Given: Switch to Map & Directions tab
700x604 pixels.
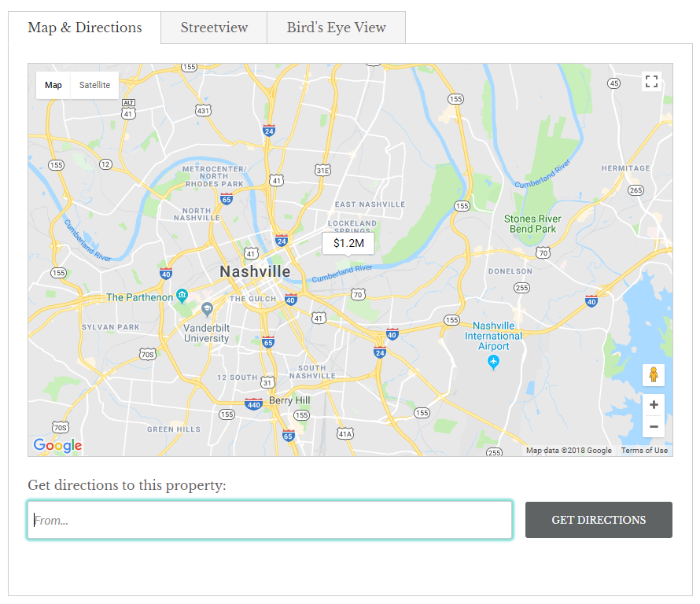Looking at the screenshot, I should (x=85, y=28).
